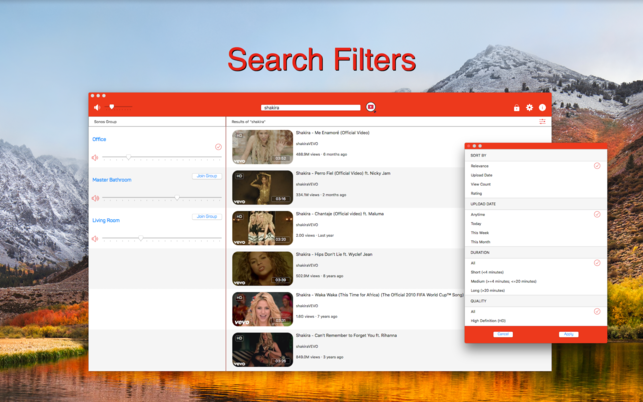
Task: Select the Living Room room
Action: click(106, 220)
